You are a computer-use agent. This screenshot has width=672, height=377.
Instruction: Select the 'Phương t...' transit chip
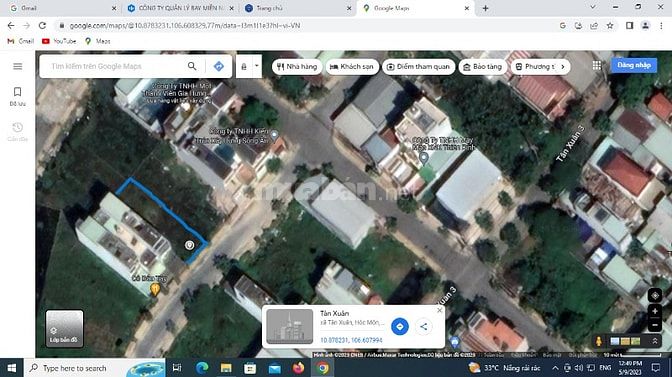click(x=536, y=66)
